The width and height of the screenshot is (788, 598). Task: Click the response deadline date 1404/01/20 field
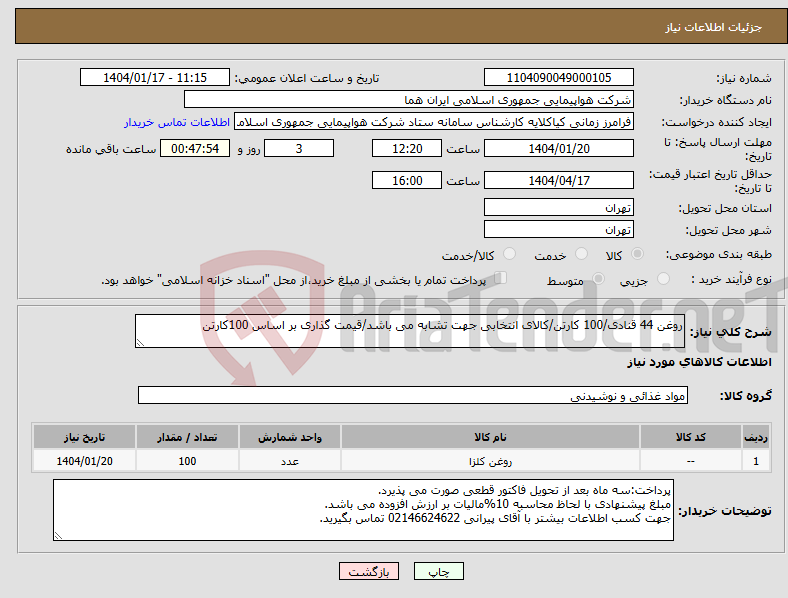(558, 148)
